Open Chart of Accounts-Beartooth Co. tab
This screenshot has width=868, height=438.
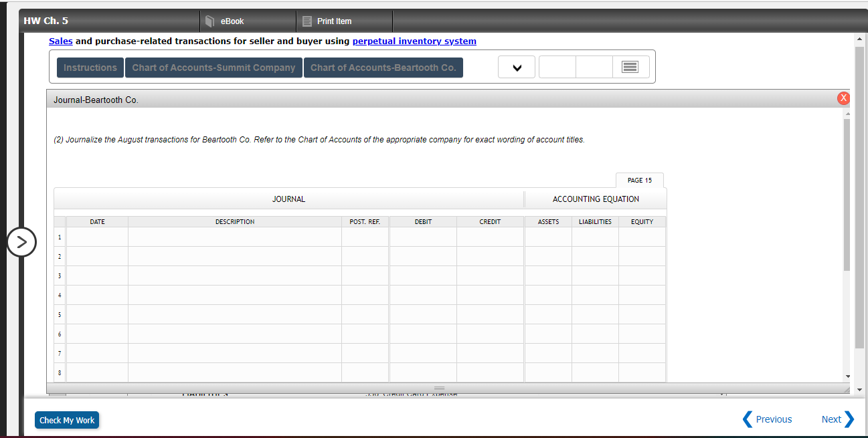[383, 67]
